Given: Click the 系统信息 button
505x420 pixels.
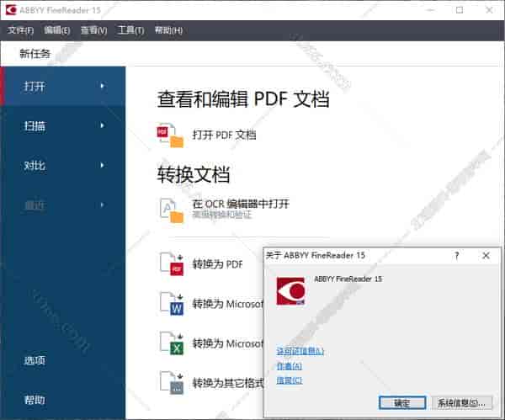Looking at the screenshot, I should coord(462,402).
